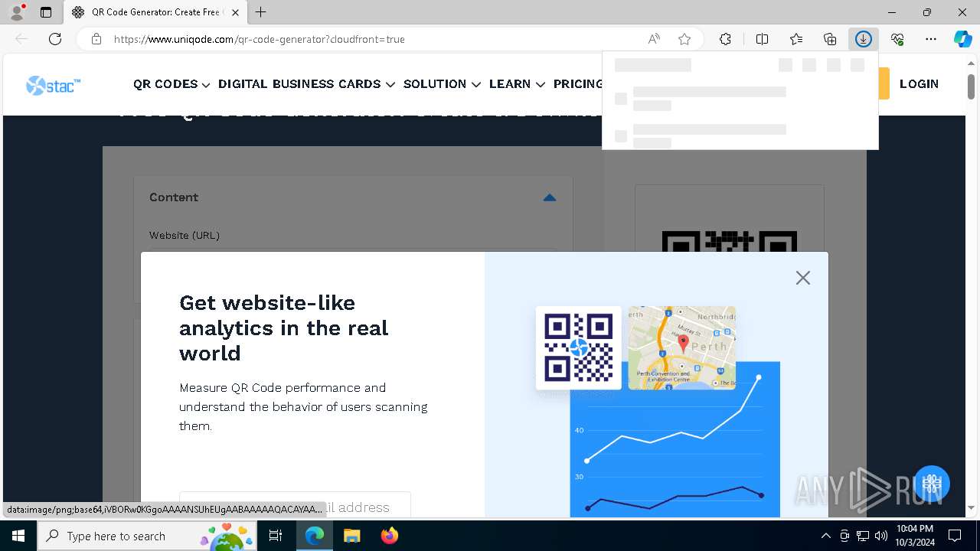Screen dimensions: 980x551
Task: Open the Favorites list icon
Action: (796, 39)
